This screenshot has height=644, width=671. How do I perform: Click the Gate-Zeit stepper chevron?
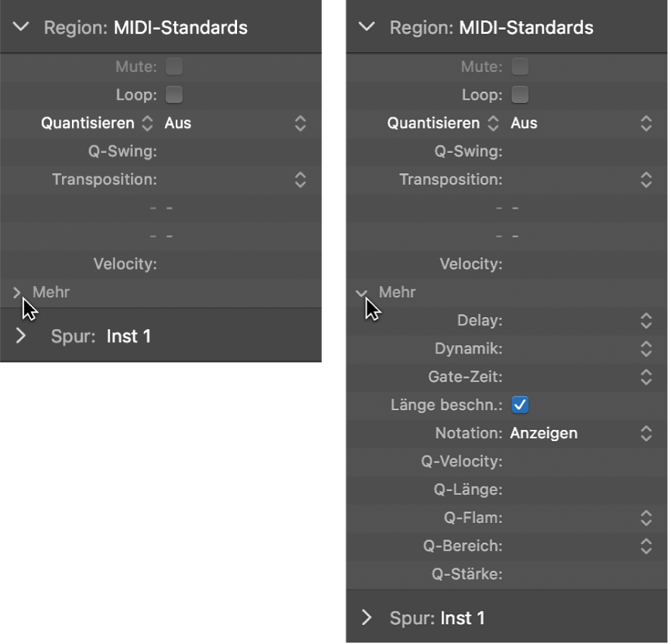coord(646,376)
